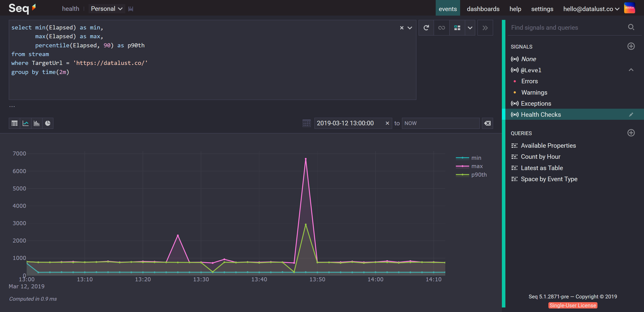The width and height of the screenshot is (644, 312).
Task: Run Latest as Table query
Action: click(x=542, y=168)
